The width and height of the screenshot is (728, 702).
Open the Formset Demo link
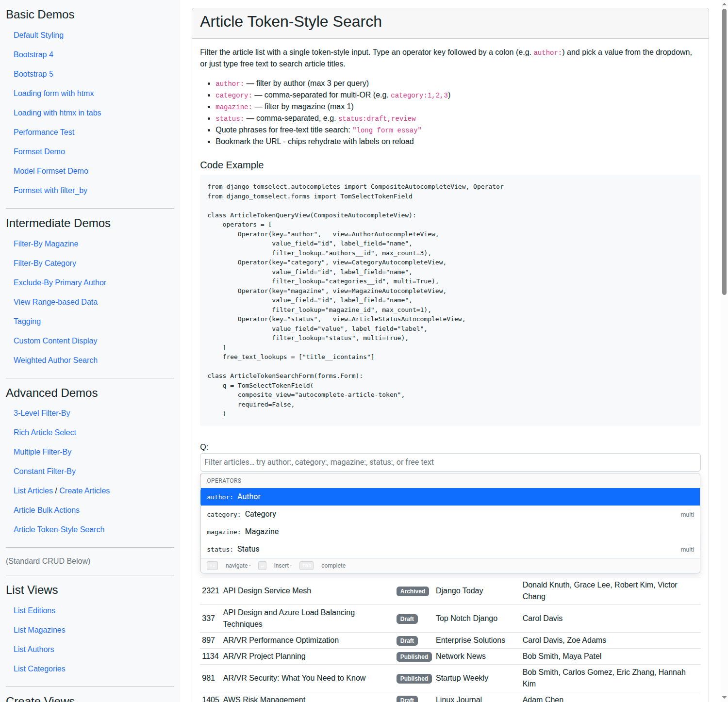point(39,151)
